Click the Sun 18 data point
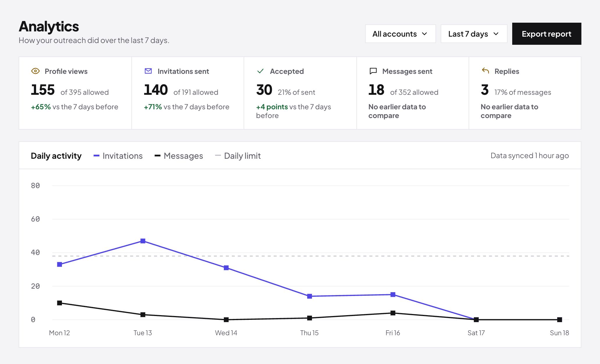The image size is (600, 364). tap(560, 320)
